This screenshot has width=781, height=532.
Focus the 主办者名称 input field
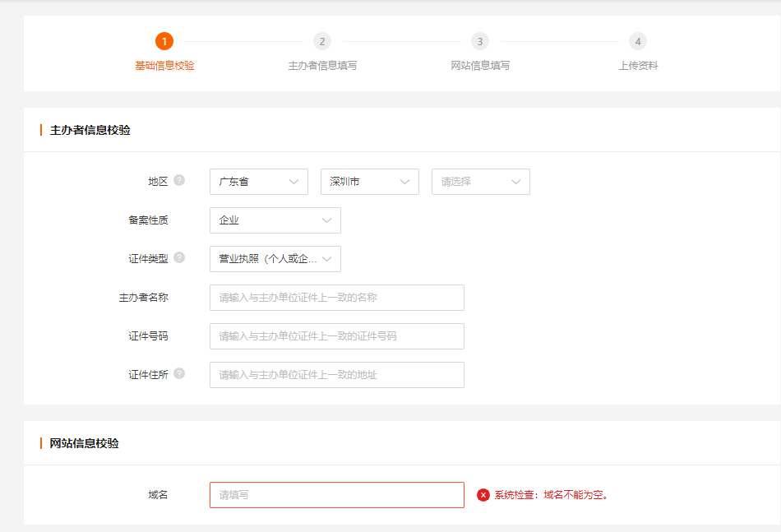click(336, 298)
